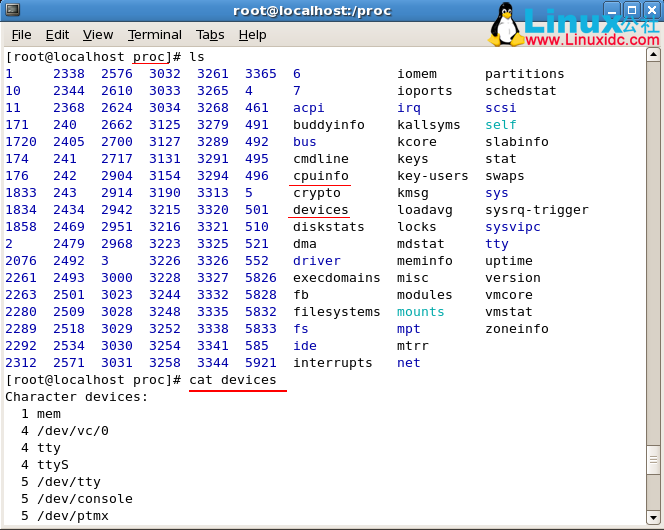
Task: Click the terminal window icon in title bar
Action: pyautogui.click(x=13, y=9)
